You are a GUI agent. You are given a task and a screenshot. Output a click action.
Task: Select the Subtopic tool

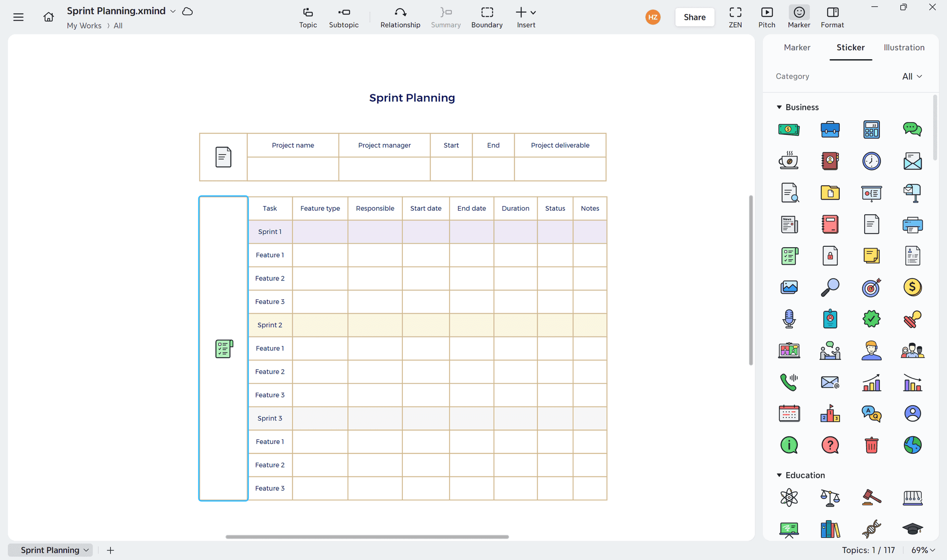pyautogui.click(x=344, y=17)
